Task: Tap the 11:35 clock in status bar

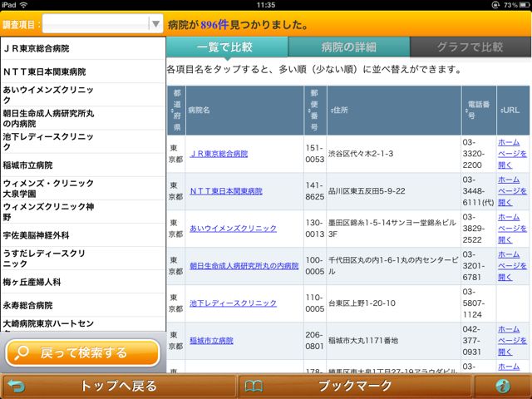Action: click(266, 5)
